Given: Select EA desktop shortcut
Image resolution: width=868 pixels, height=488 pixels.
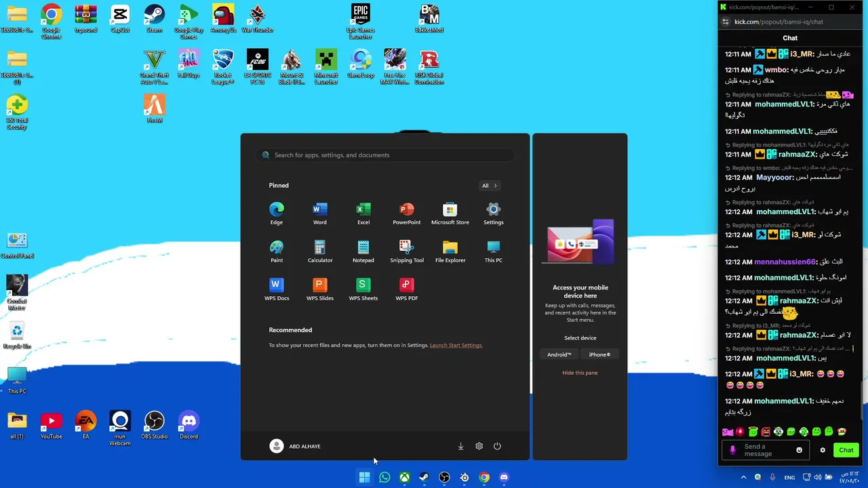Looking at the screenshot, I should click(85, 425).
